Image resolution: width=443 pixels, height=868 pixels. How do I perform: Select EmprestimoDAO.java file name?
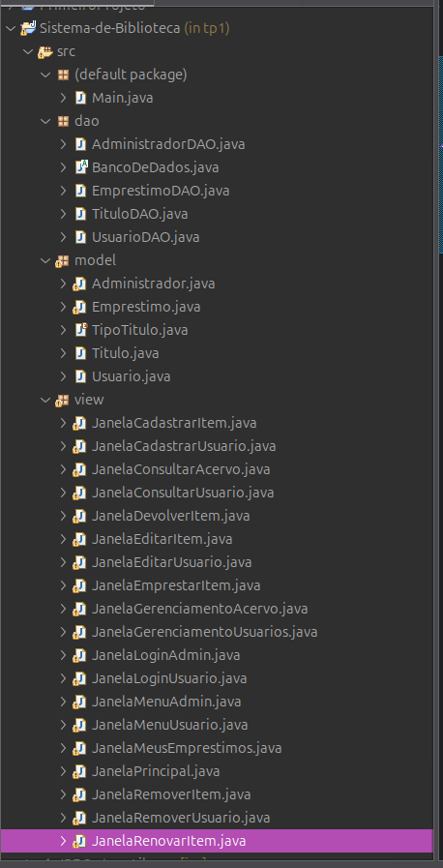tap(161, 191)
